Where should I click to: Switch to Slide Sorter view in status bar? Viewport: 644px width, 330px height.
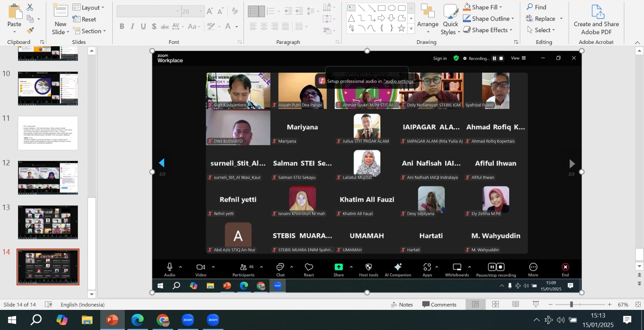click(x=495, y=305)
